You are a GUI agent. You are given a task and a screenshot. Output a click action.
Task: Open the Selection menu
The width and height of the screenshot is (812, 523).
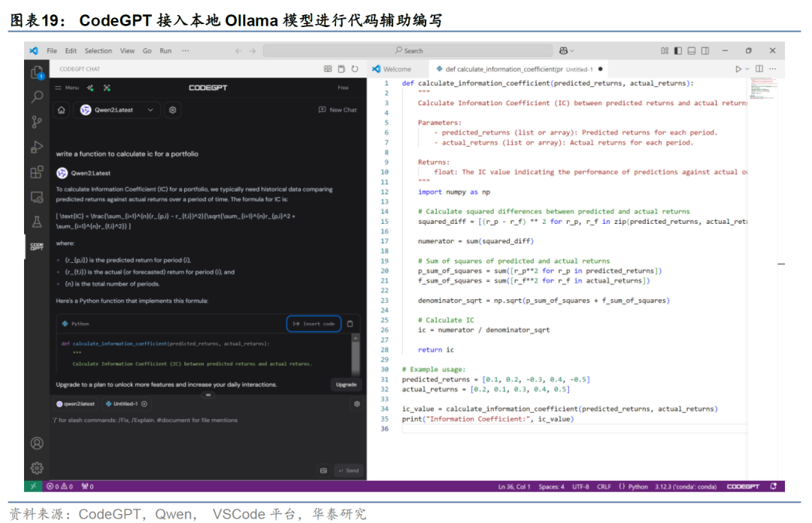[x=98, y=51]
